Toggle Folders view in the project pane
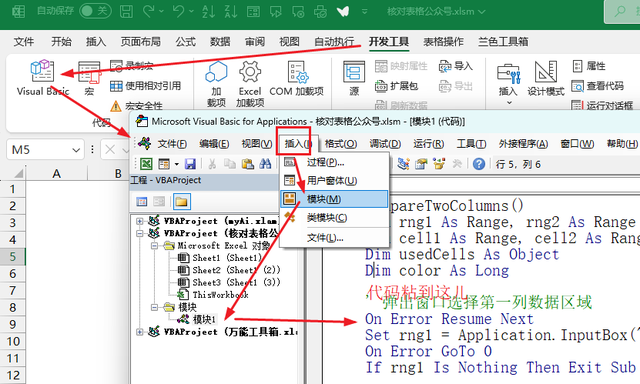This screenshot has height=384, width=640. click(x=181, y=201)
